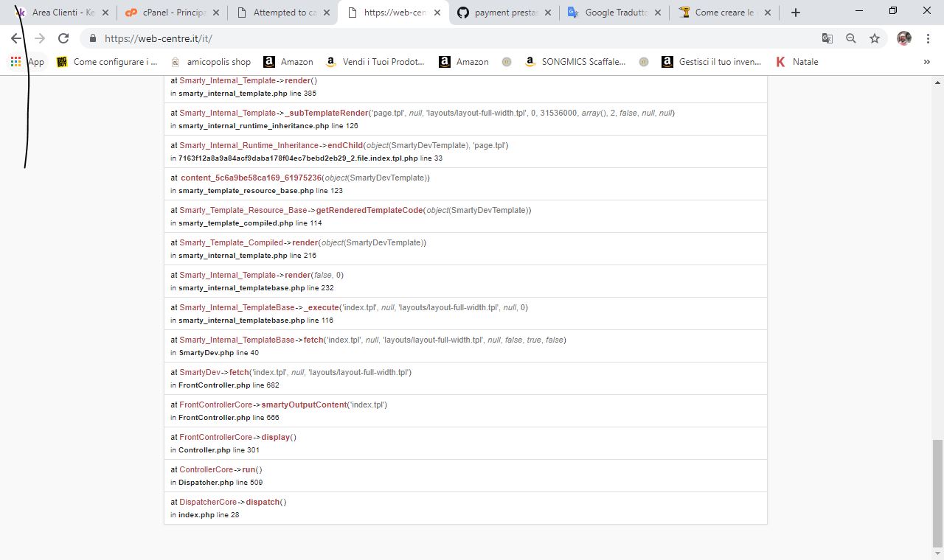This screenshot has width=944, height=560.
Task: Click 'content_5c6a9be58ca169_61975236' trace line
Action: click(x=300, y=178)
